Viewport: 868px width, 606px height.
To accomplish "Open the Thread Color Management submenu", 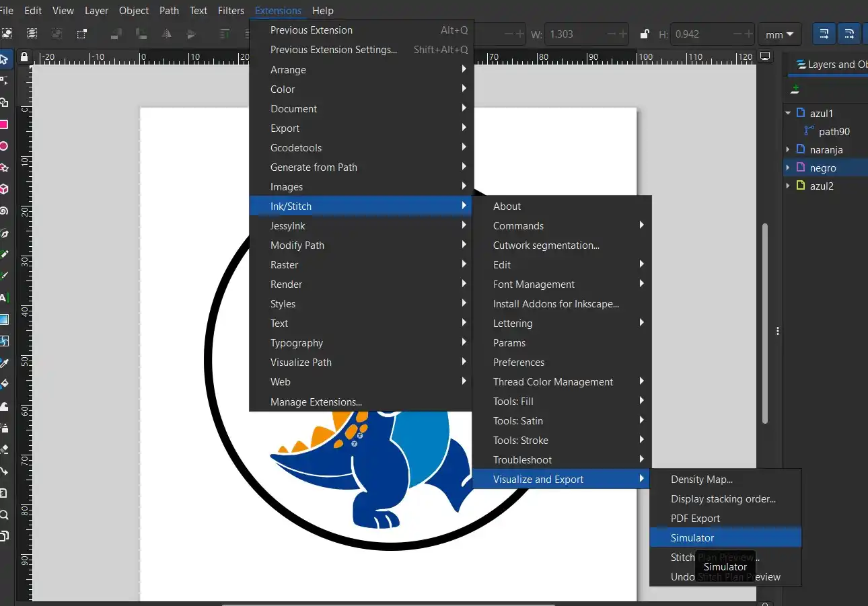I will click(562, 382).
